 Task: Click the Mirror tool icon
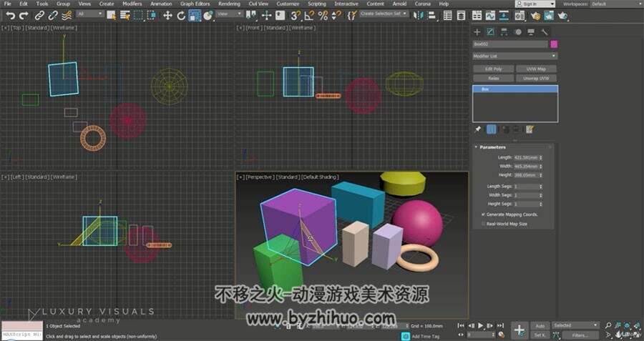coord(418,16)
